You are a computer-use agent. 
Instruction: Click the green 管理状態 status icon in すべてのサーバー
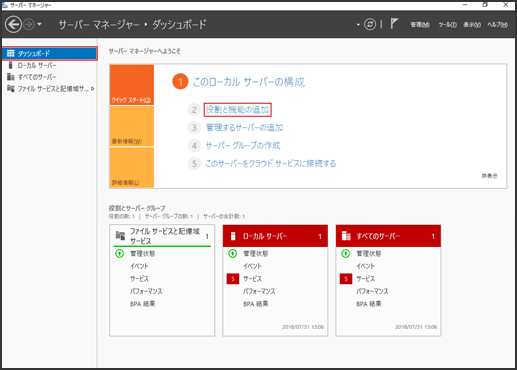(346, 254)
